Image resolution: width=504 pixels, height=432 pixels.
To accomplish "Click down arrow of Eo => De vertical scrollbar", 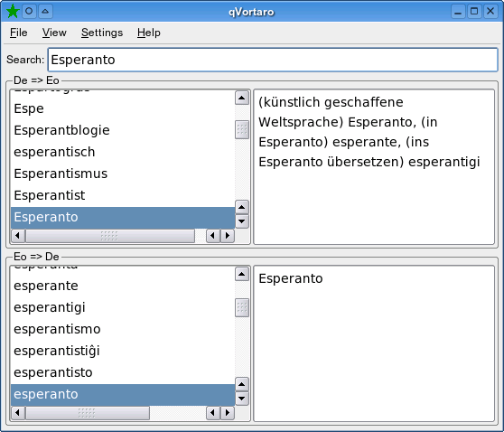I will pyautogui.click(x=242, y=399).
